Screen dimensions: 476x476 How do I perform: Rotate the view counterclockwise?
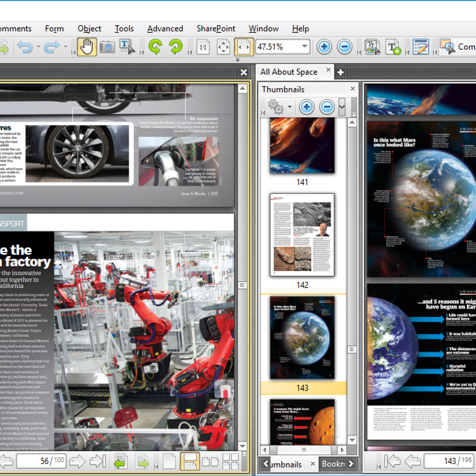coord(155,46)
